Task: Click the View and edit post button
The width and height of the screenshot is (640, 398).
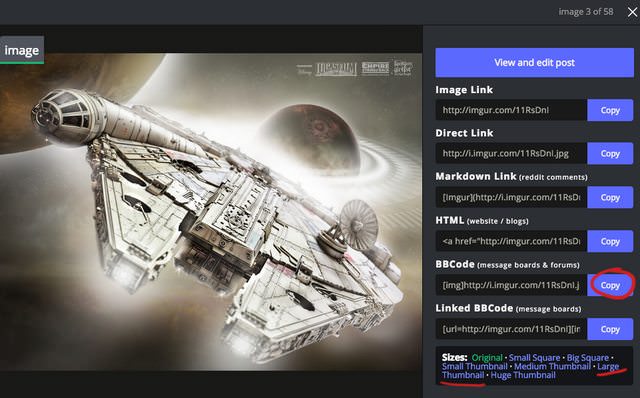Action: pyautogui.click(x=534, y=62)
